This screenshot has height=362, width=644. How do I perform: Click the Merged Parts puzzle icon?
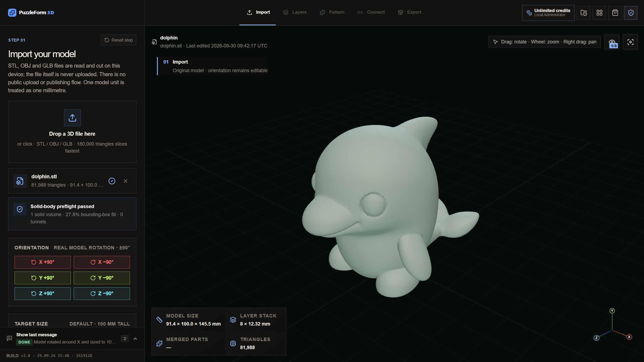tap(159, 343)
